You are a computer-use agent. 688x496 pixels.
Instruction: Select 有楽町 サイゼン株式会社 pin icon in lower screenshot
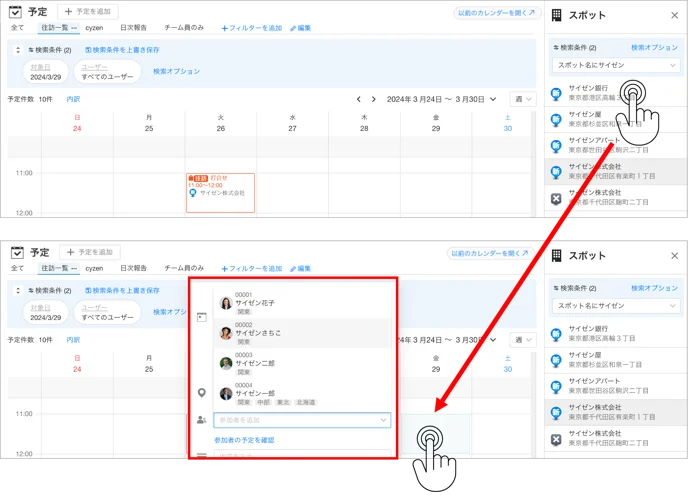pos(556,413)
